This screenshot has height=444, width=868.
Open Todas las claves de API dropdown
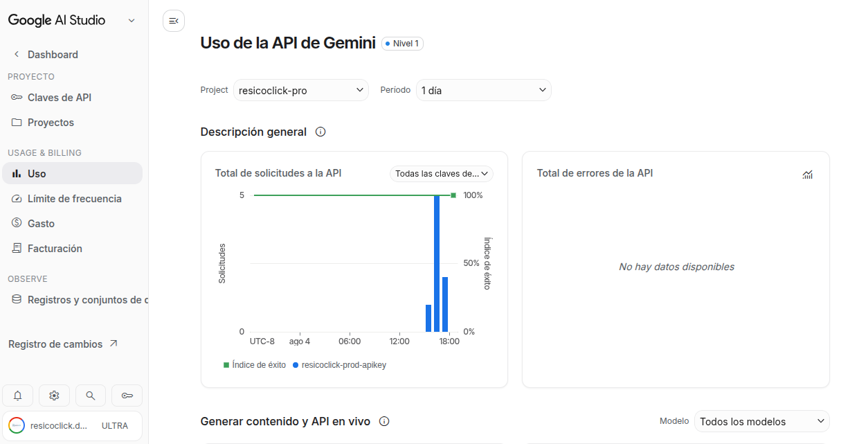pos(442,174)
